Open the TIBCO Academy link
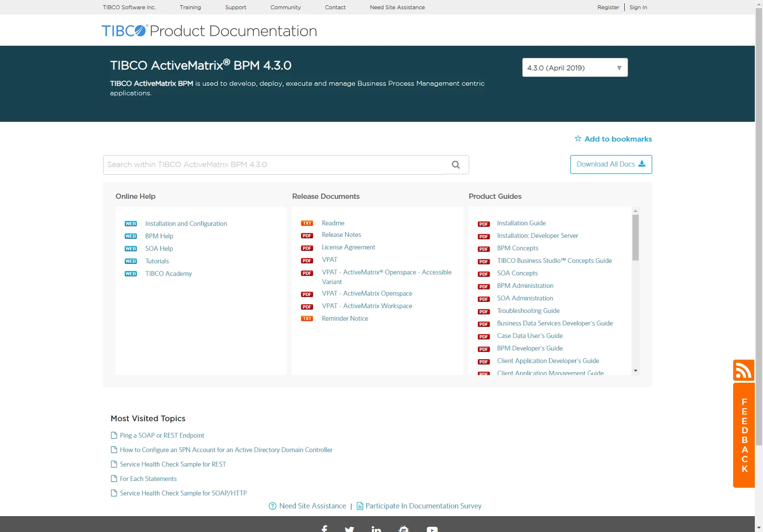Image resolution: width=763 pixels, height=532 pixels. tap(169, 273)
